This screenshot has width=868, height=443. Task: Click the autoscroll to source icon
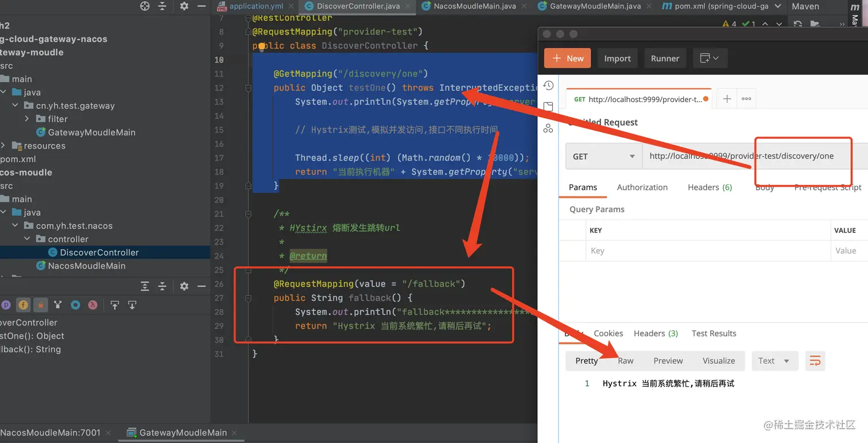click(x=115, y=305)
